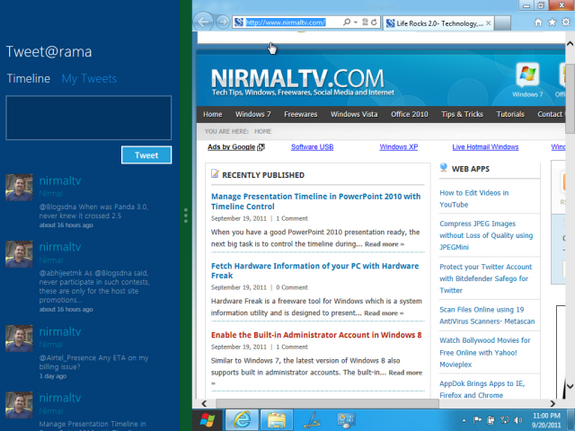Open Manage Presentation Timeline in PowerPoint article
This screenshot has height=431, width=575.
click(316, 201)
